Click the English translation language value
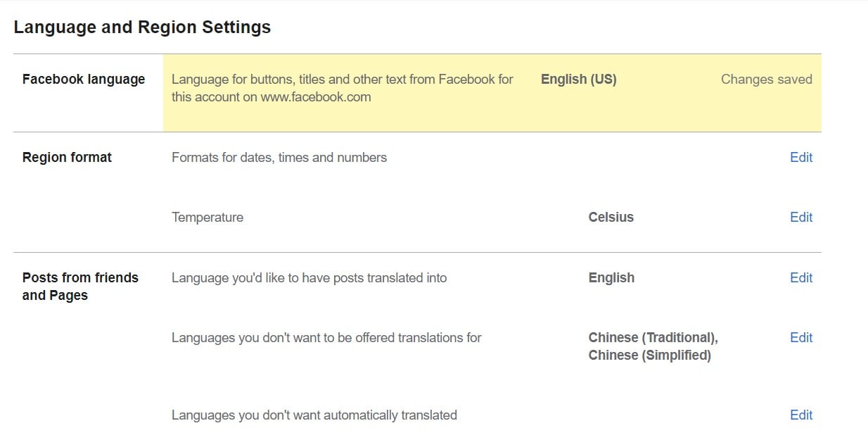Screen dimensions: 868x440 tap(611, 277)
